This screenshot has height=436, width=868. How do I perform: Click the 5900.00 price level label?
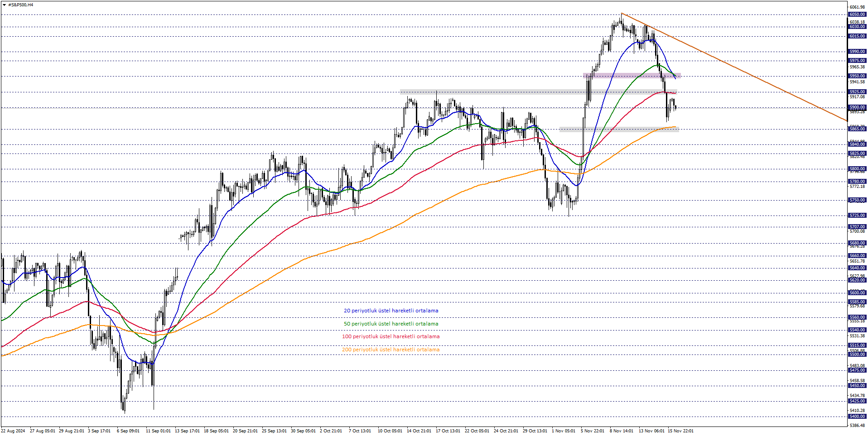(x=857, y=108)
